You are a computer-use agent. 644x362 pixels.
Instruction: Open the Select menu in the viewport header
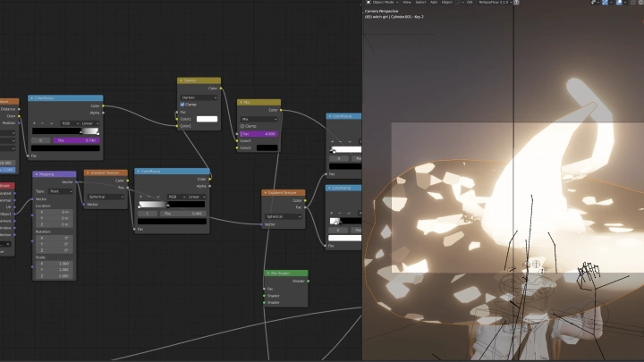(x=420, y=2)
